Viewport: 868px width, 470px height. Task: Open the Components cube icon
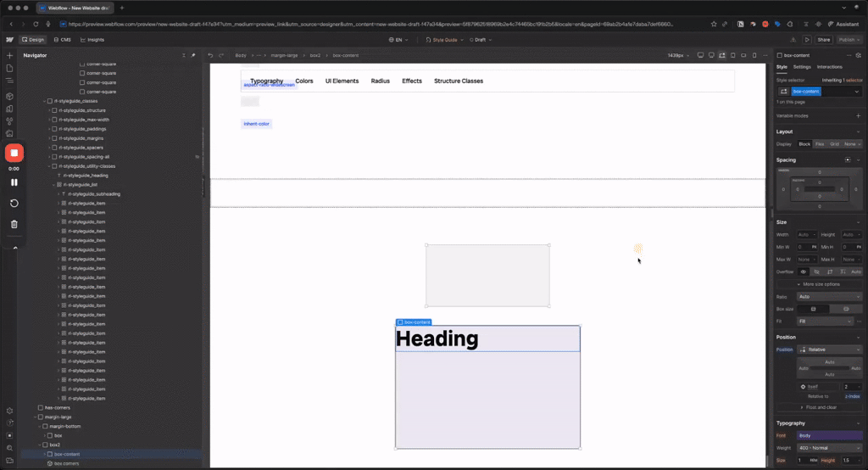[9, 96]
